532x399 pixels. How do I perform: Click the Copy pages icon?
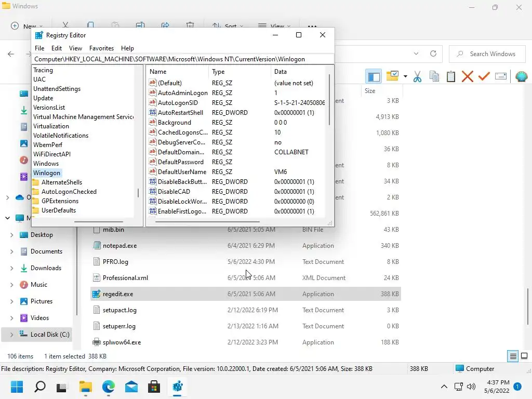(434, 76)
